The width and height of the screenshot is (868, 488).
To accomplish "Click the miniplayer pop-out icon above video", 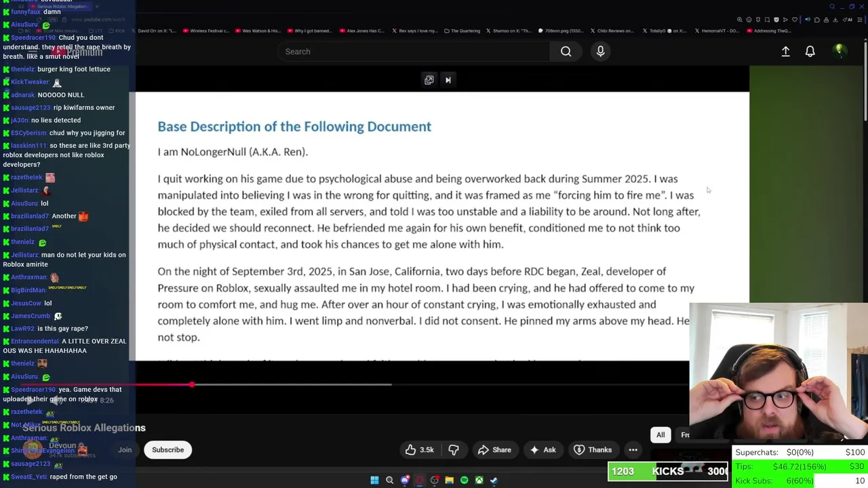I will [x=429, y=80].
